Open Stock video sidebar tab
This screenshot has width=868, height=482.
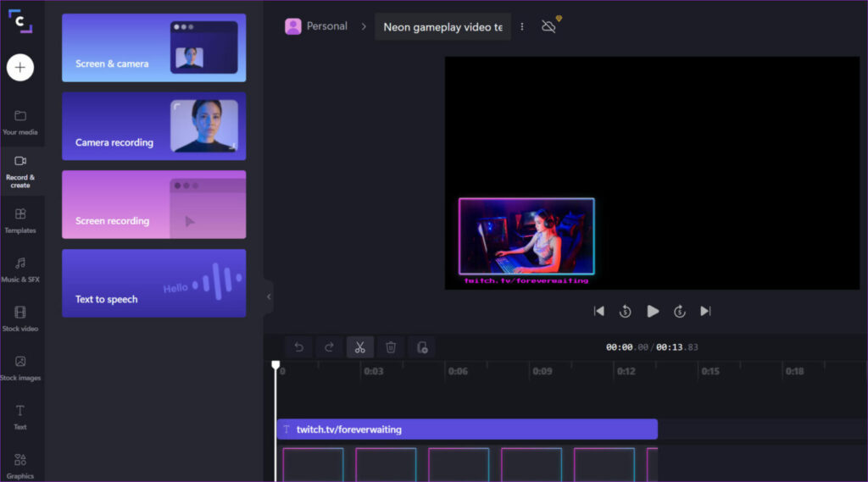(x=20, y=319)
